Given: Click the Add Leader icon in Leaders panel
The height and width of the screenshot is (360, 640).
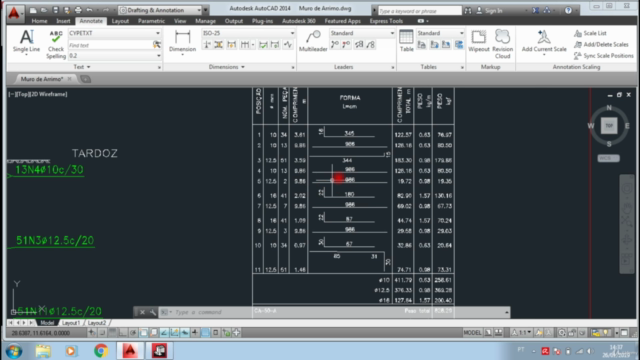Looking at the screenshot, I should coord(335,44).
